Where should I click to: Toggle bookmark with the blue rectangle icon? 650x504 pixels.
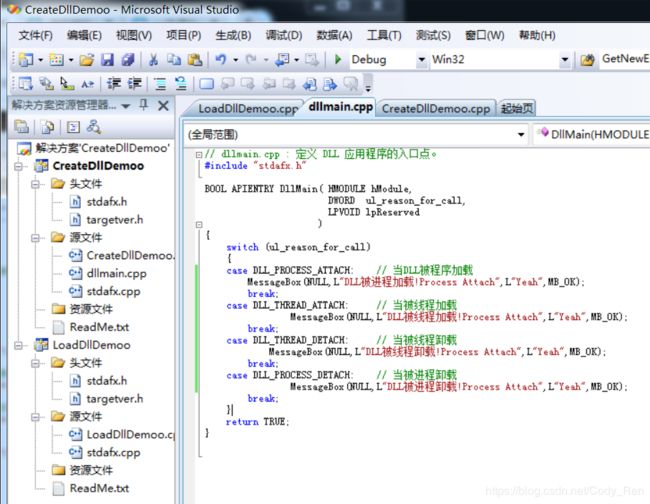click(206, 84)
